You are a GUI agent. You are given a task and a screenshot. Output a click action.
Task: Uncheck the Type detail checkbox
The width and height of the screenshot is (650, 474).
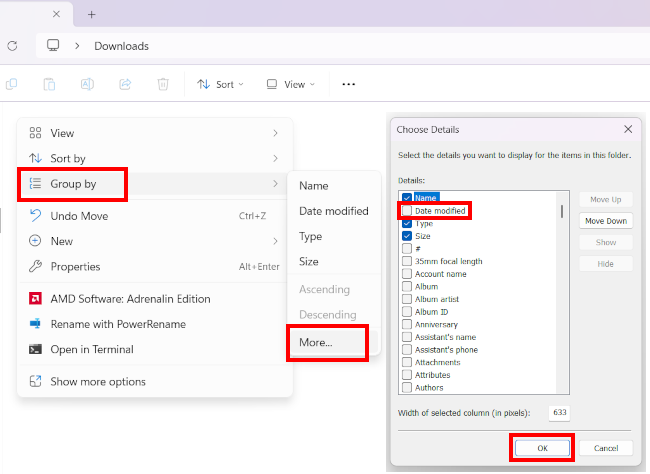407,224
